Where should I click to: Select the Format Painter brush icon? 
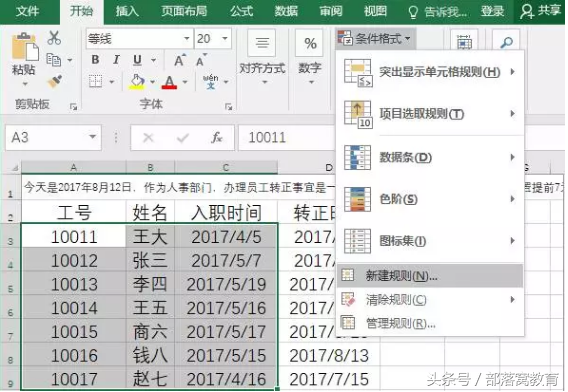click(55, 82)
